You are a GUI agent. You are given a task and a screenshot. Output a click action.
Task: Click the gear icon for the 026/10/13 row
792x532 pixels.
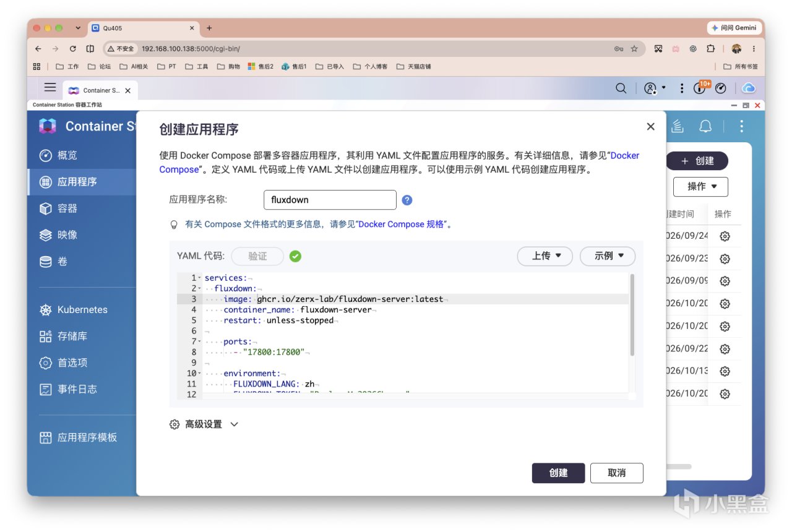725,371
